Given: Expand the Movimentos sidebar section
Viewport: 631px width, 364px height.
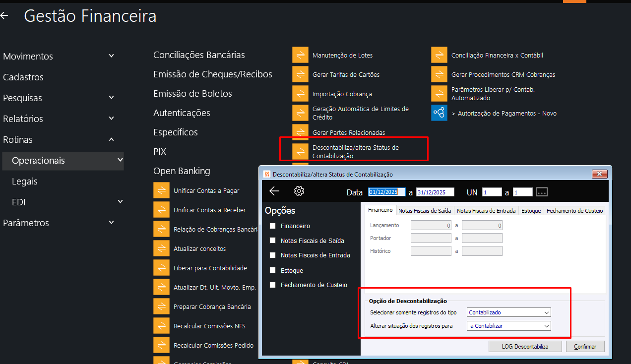Looking at the screenshot, I should tap(112, 56).
